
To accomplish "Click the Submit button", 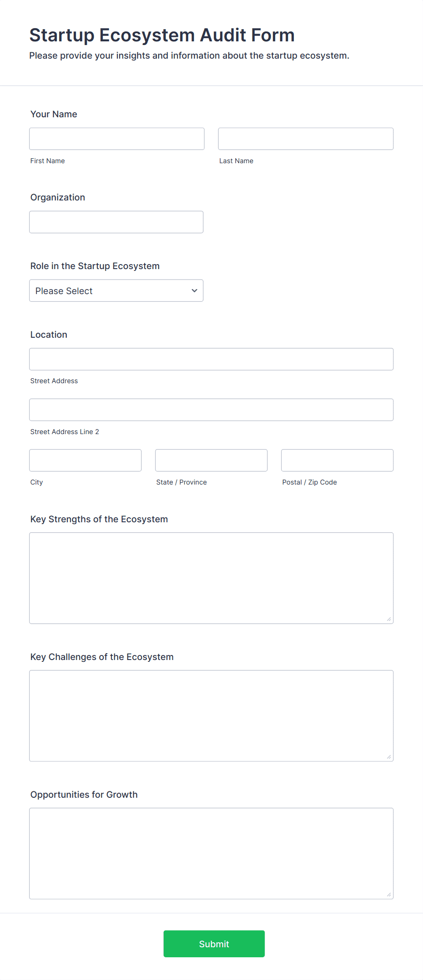I will [x=214, y=944].
